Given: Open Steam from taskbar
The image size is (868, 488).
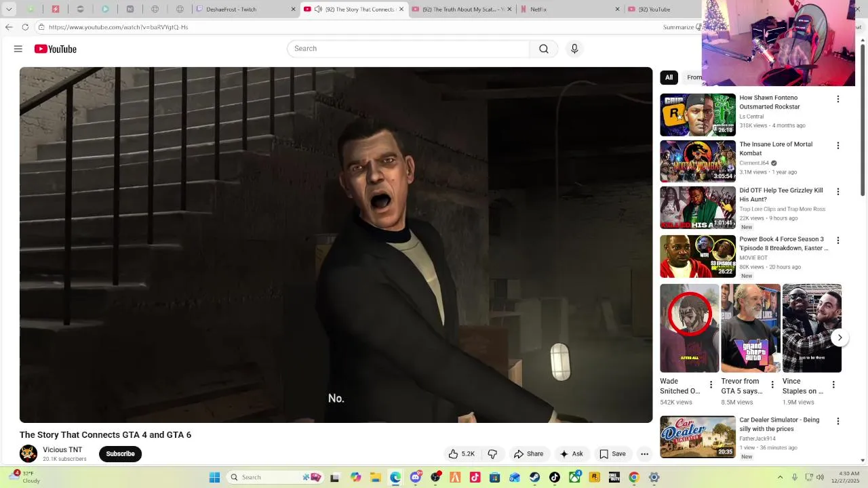Looking at the screenshot, I should (534, 477).
